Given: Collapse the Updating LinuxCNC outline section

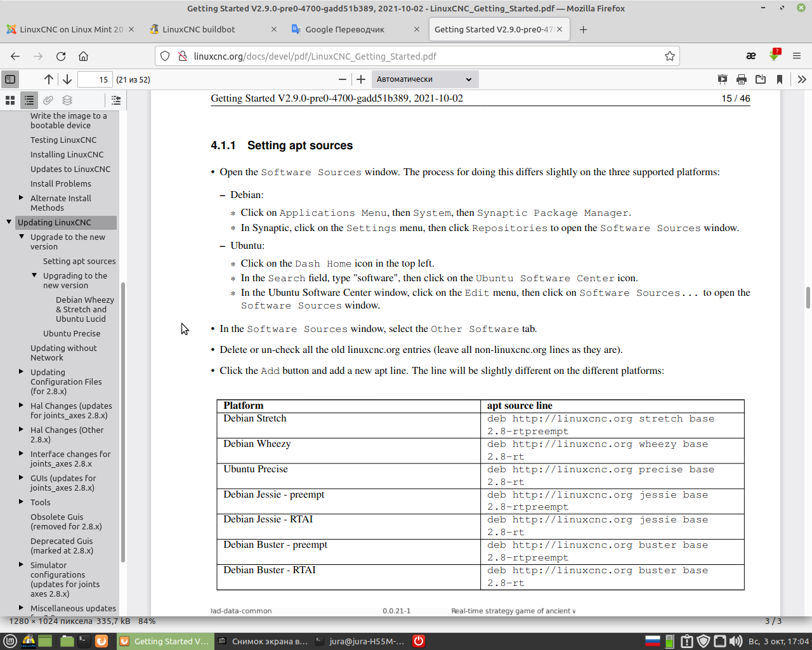Looking at the screenshot, I should pyautogui.click(x=9, y=222).
